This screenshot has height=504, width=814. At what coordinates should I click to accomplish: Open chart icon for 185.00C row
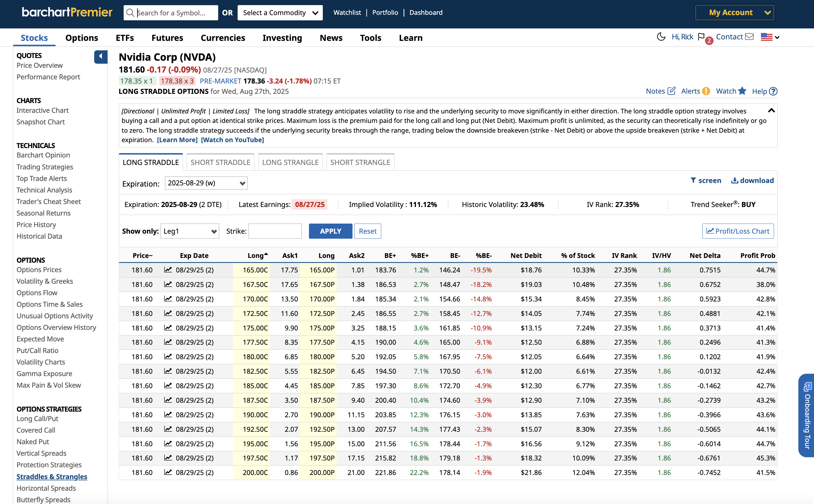[168, 386]
